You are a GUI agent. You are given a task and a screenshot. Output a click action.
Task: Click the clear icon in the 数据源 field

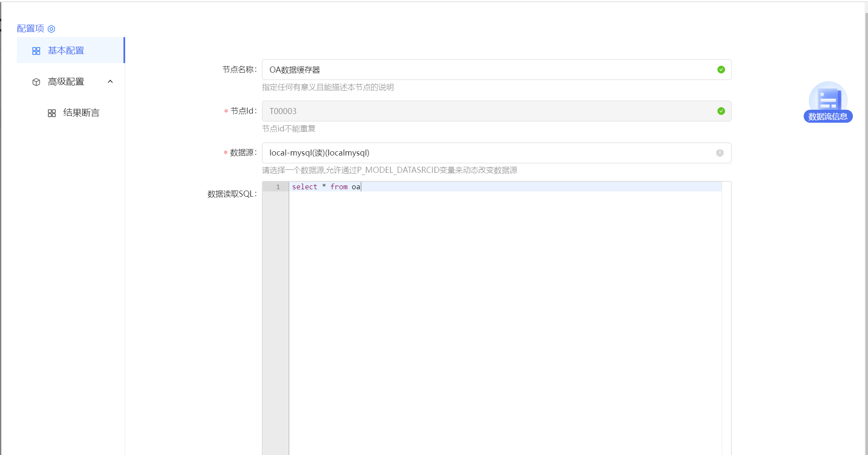(720, 153)
